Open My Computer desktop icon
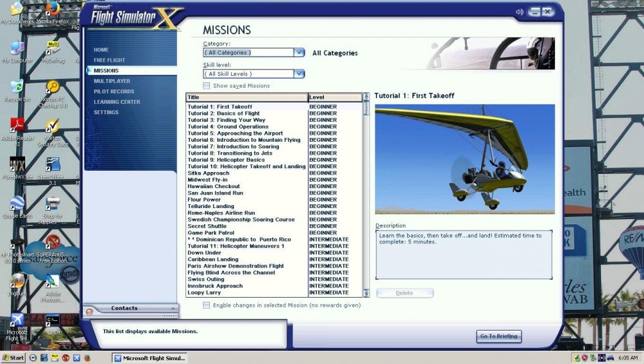 (x=17, y=52)
